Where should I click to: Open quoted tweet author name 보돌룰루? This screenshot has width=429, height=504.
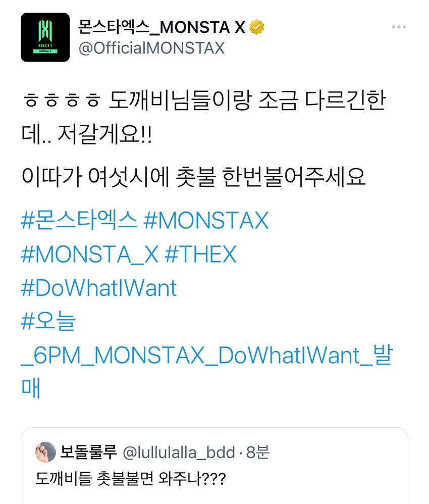(88, 452)
